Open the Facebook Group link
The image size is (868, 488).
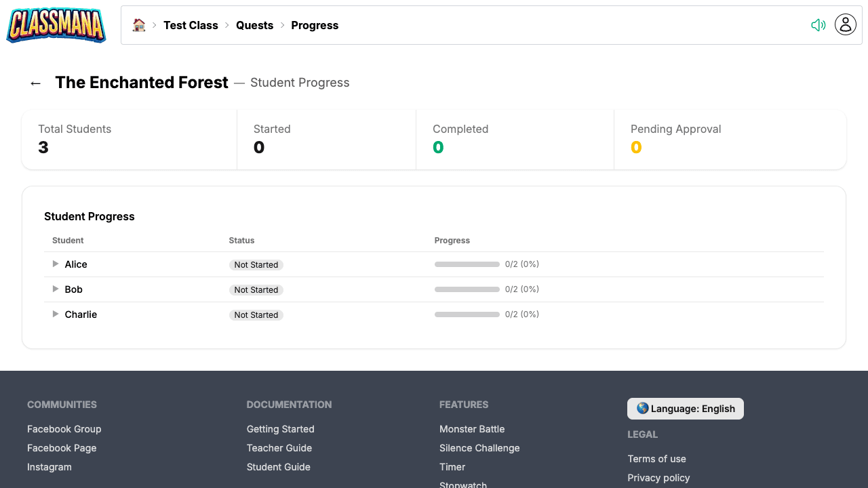tap(64, 429)
